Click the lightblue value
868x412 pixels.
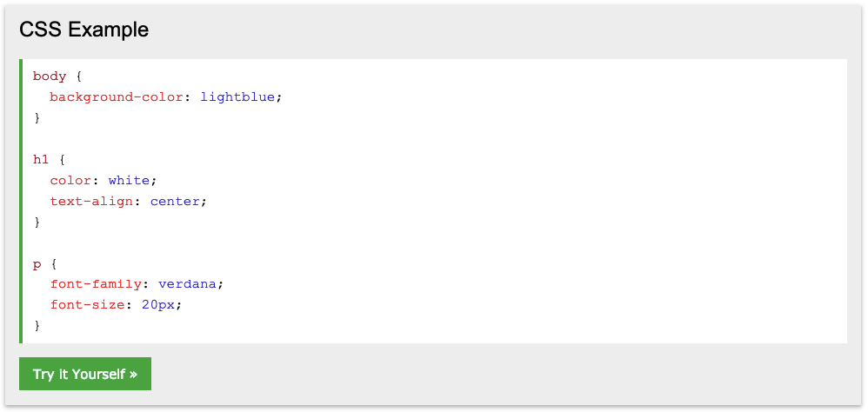coord(237,97)
